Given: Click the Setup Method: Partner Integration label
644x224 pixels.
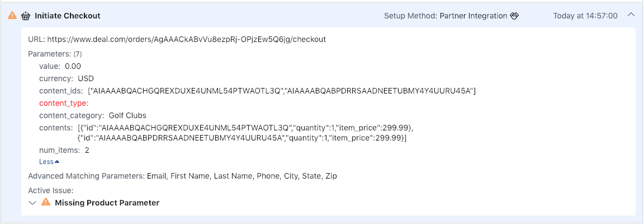Looking at the screenshot, I should tap(446, 16).
